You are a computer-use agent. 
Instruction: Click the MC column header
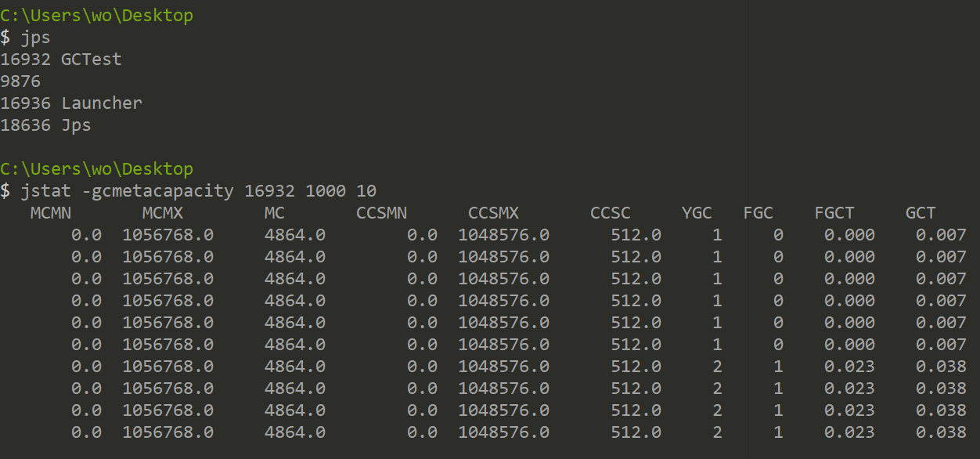tap(275, 213)
